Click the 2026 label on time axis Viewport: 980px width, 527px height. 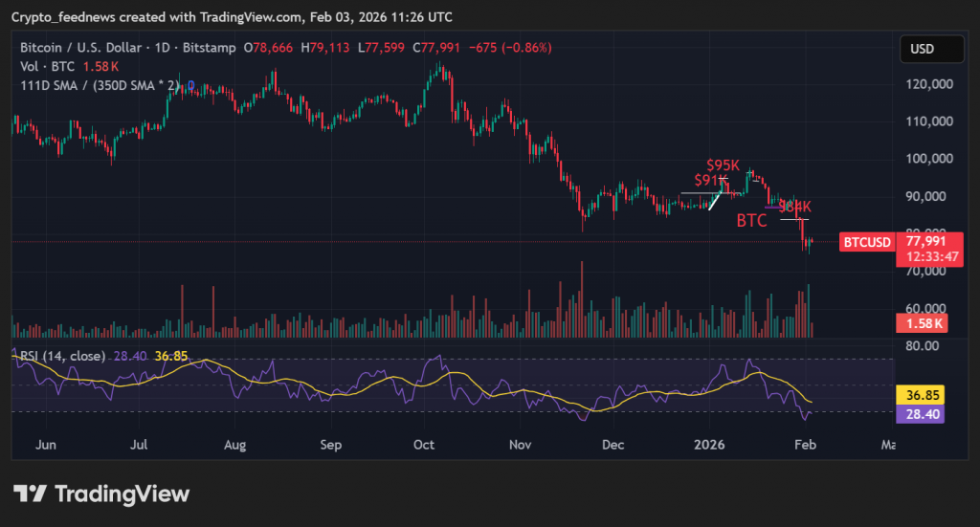point(710,445)
